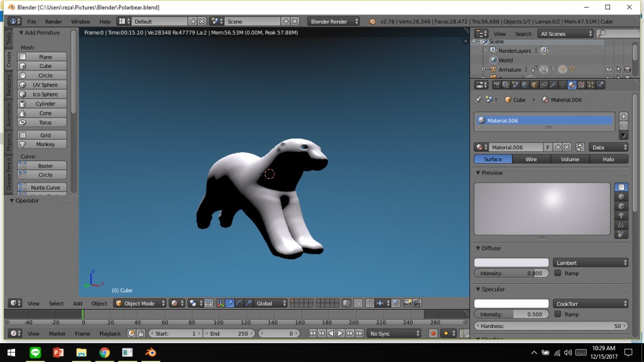Screen dimensions: 644x362
Task: Open the Render menu
Action: [x=53, y=21]
